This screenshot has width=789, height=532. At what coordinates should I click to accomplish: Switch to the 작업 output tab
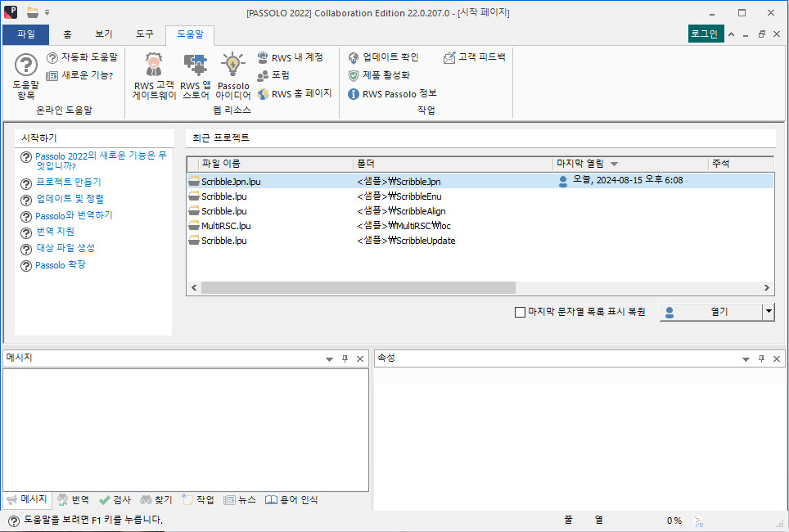[198, 500]
